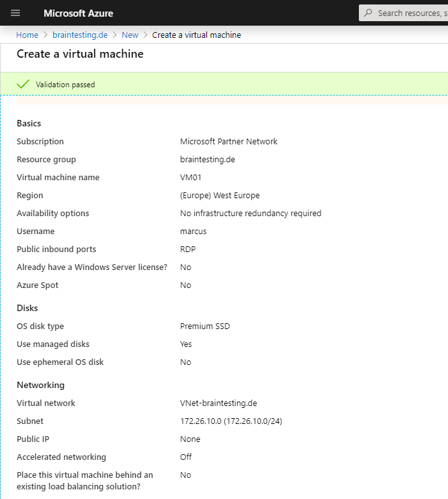Click the VNet-braintesting.de virtual network value
The height and width of the screenshot is (499, 448).
coord(219,403)
